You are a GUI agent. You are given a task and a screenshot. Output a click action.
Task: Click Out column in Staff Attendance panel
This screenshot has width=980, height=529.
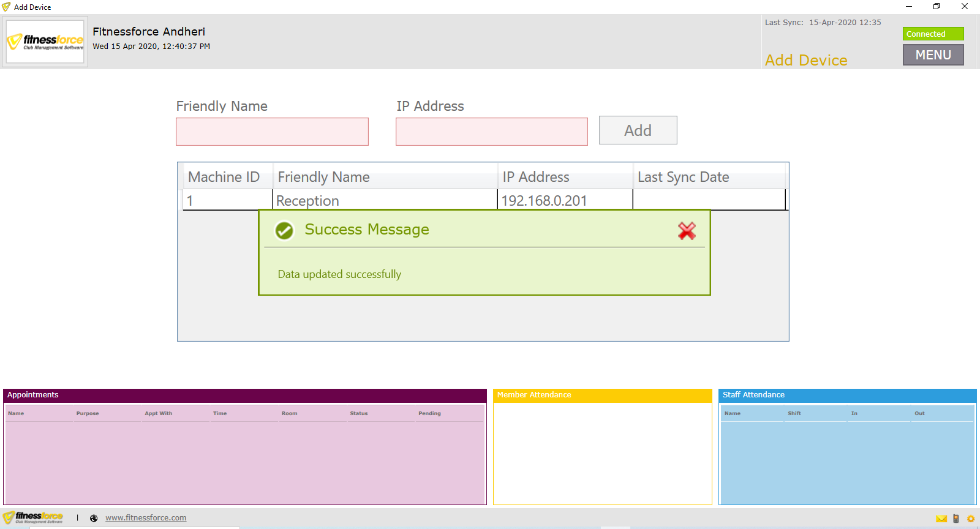pos(943,413)
